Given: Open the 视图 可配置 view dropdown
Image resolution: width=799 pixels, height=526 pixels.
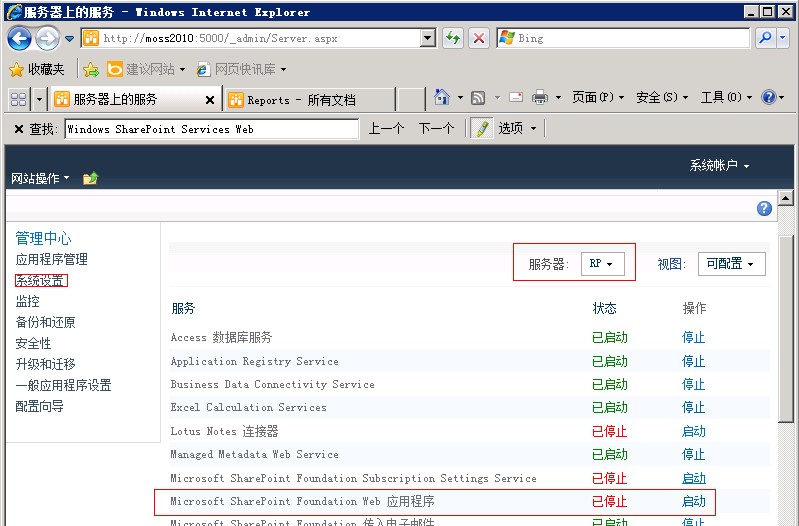Looking at the screenshot, I should (x=731, y=264).
